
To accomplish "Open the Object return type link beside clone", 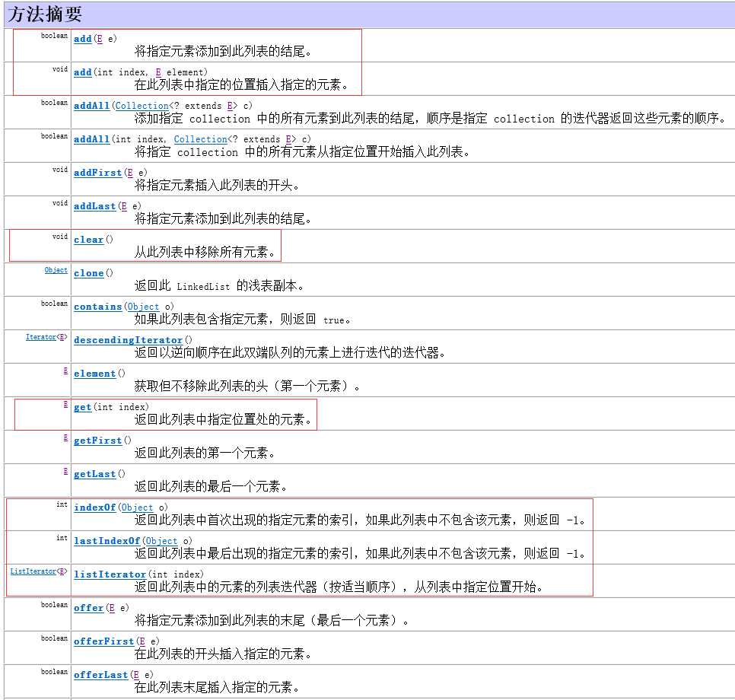I will pos(56,271).
